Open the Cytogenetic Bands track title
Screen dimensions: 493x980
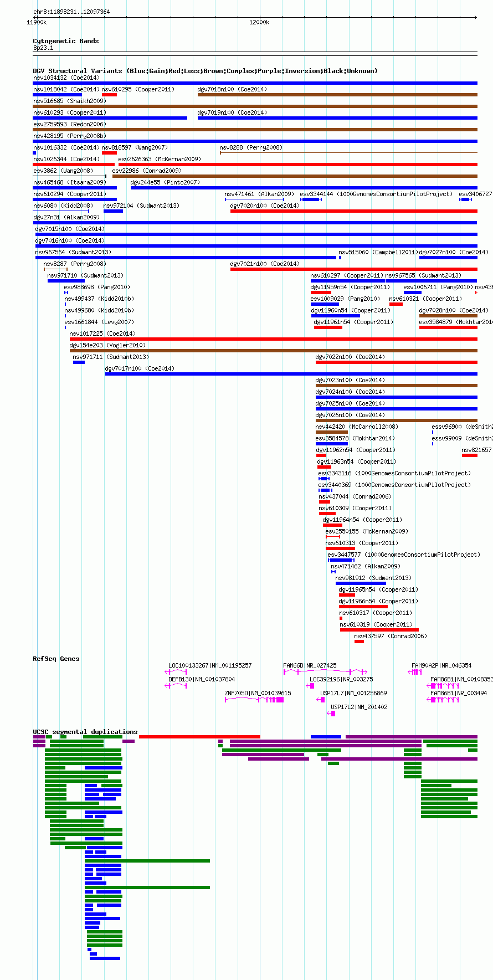pyautogui.click(x=66, y=41)
